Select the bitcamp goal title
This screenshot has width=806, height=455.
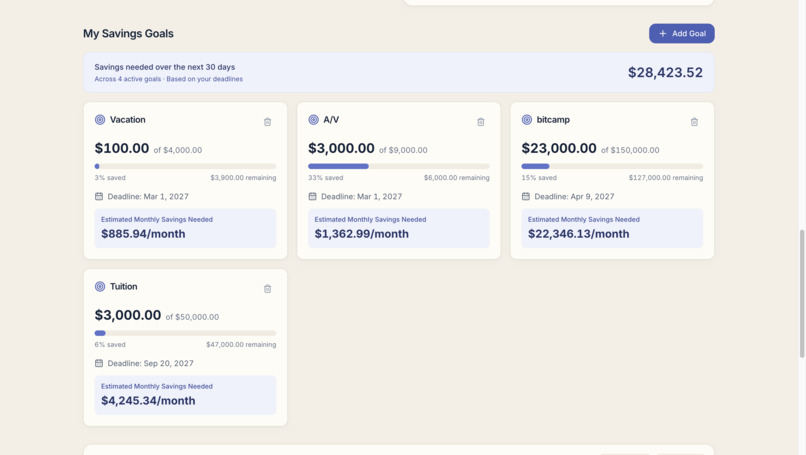click(x=553, y=120)
